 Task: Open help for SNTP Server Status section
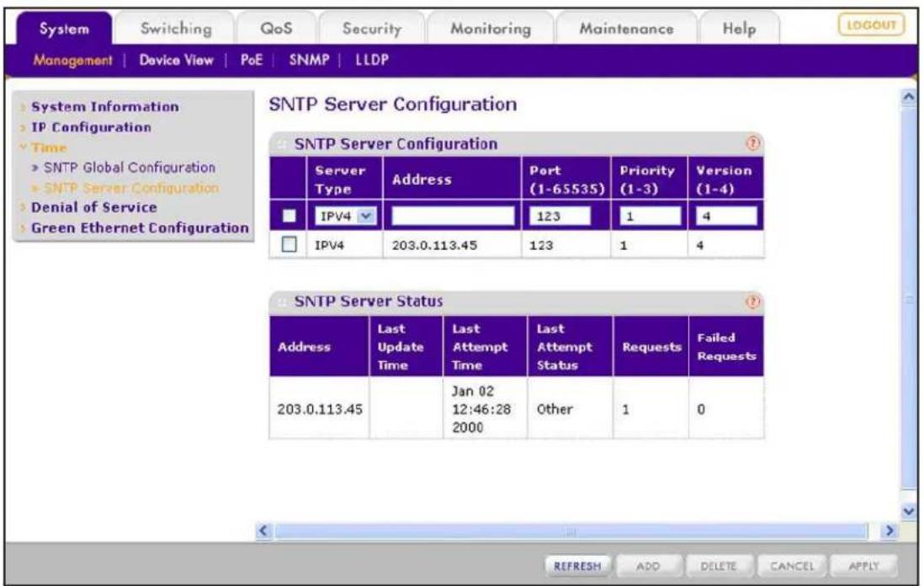coord(752,302)
